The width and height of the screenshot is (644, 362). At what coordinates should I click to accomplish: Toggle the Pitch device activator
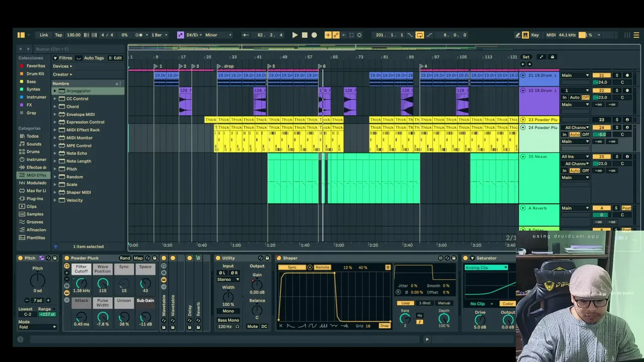pyautogui.click(x=21, y=258)
